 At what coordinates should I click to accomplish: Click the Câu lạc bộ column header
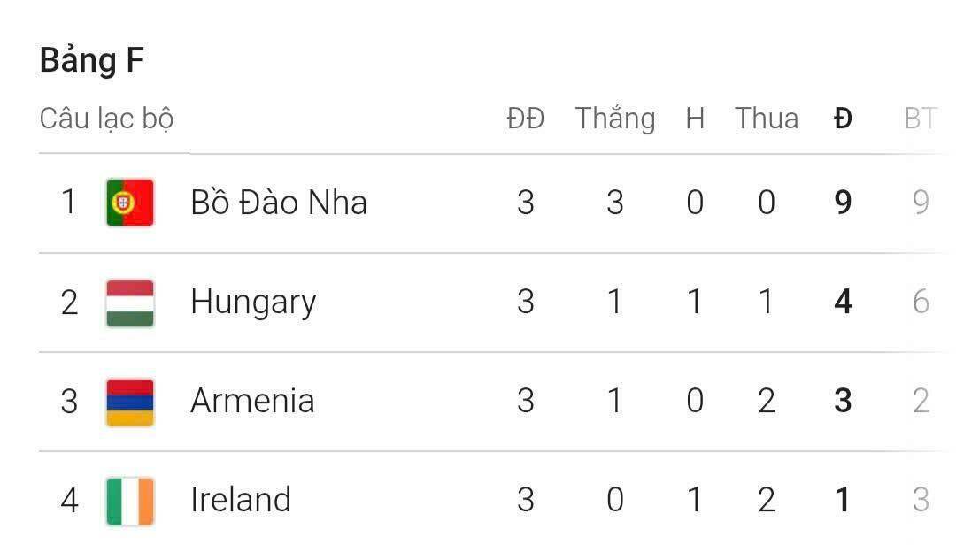point(106,119)
